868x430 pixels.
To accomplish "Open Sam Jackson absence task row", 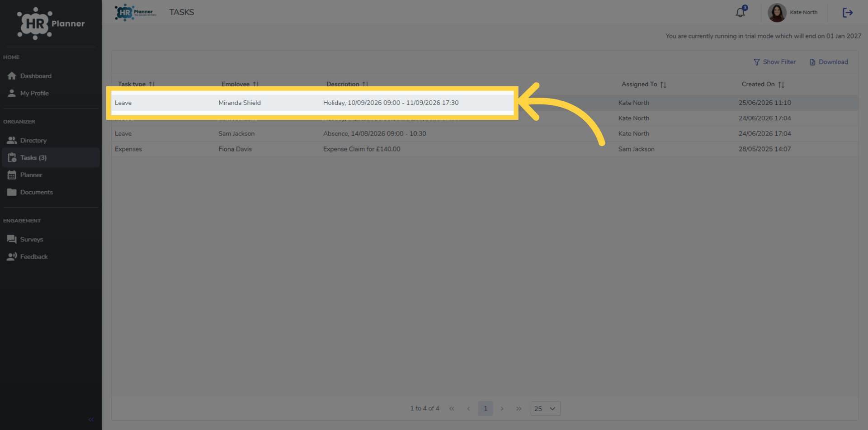I will point(484,133).
